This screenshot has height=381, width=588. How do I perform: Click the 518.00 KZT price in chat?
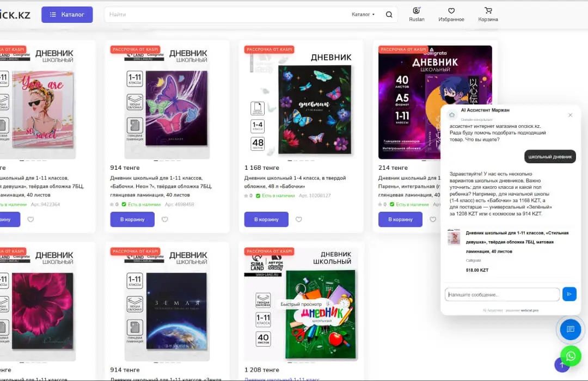[x=477, y=270]
